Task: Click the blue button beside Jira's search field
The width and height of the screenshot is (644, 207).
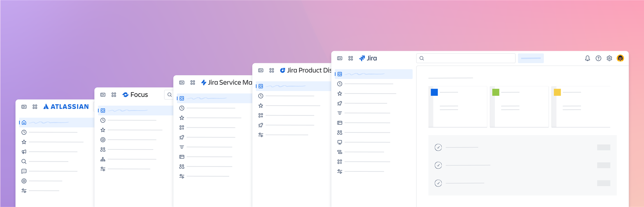Action: pos(531,58)
